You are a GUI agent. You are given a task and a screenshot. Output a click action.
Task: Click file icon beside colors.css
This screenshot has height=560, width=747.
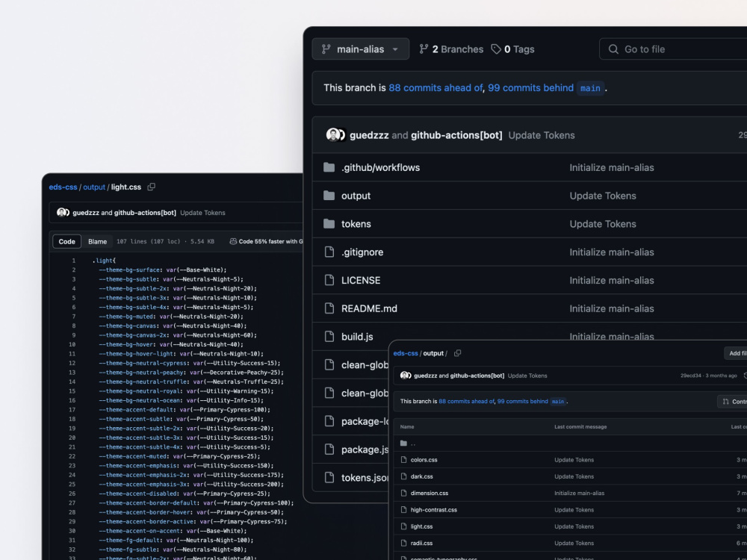pyautogui.click(x=403, y=460)
